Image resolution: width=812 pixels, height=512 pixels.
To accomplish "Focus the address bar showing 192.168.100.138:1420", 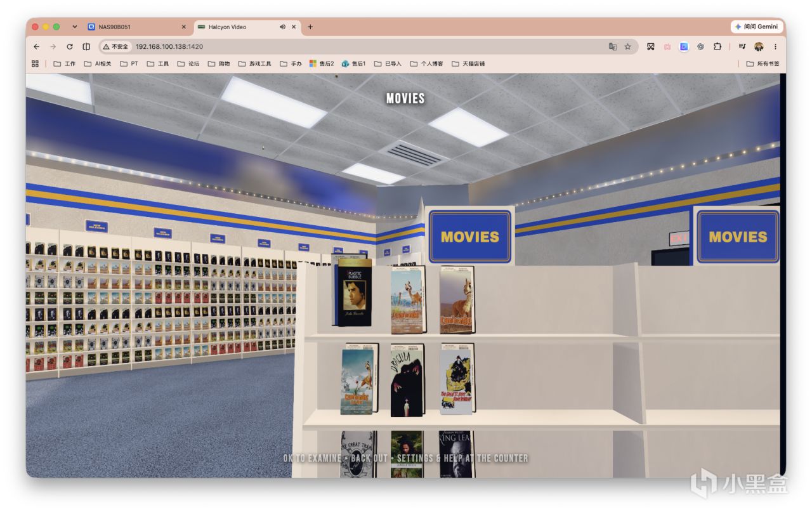I will pyautogui.click(x=368, y=46).
